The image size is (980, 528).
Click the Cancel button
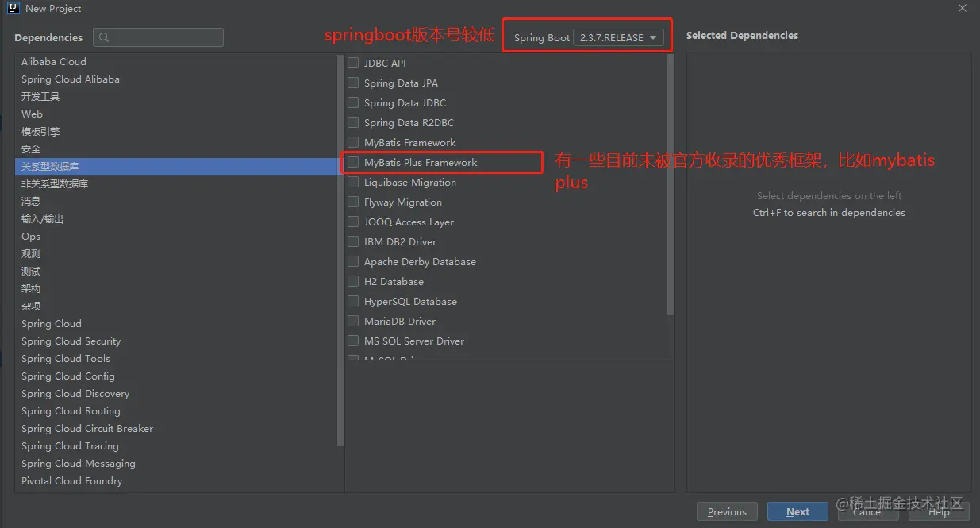click(x=867, y=511)
